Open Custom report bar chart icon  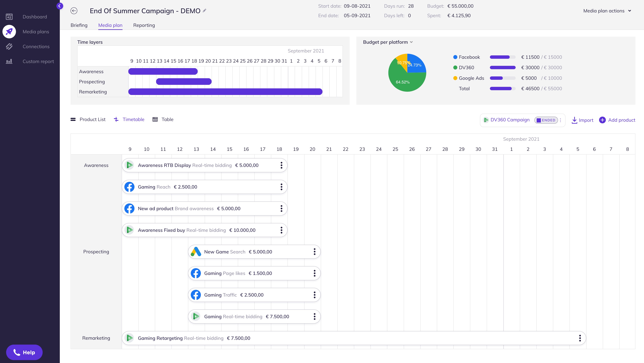(9, 61)
